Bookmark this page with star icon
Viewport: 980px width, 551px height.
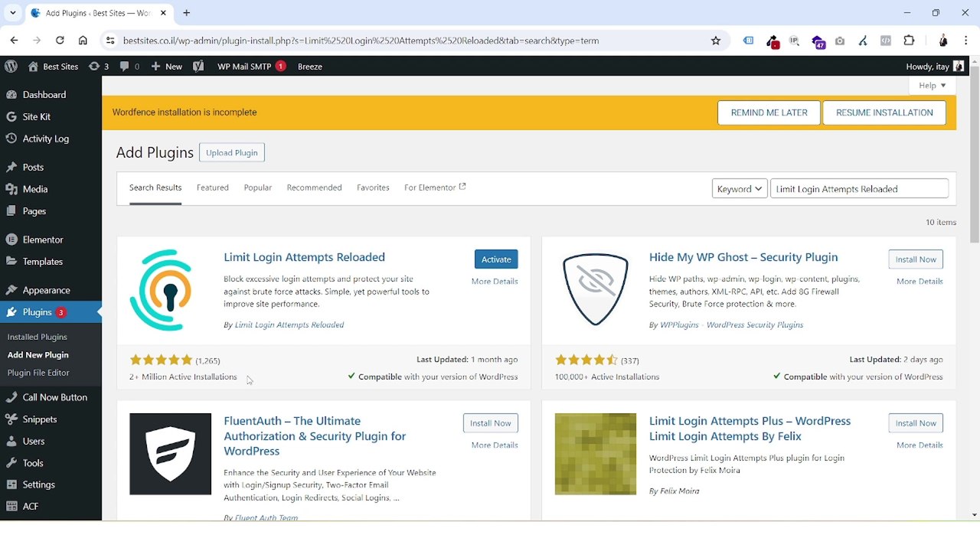[x=716, y=41]
